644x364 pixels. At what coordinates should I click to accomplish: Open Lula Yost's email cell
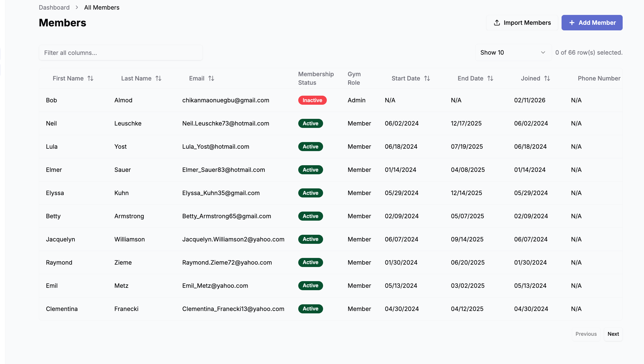[x=216, y=147]
